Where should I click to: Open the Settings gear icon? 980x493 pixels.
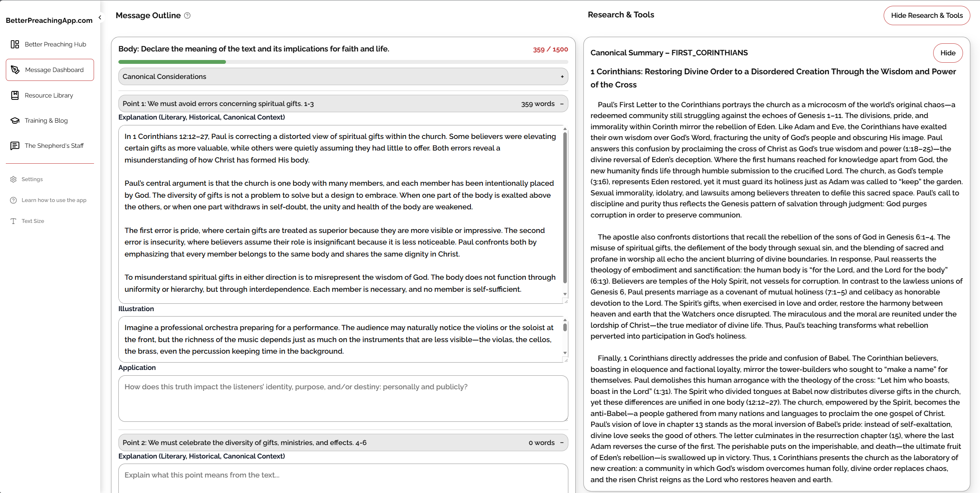[x=13, y=179]
